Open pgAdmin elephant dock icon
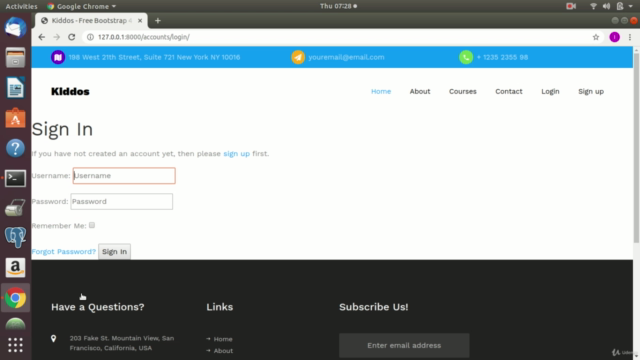 pos(15,237)
